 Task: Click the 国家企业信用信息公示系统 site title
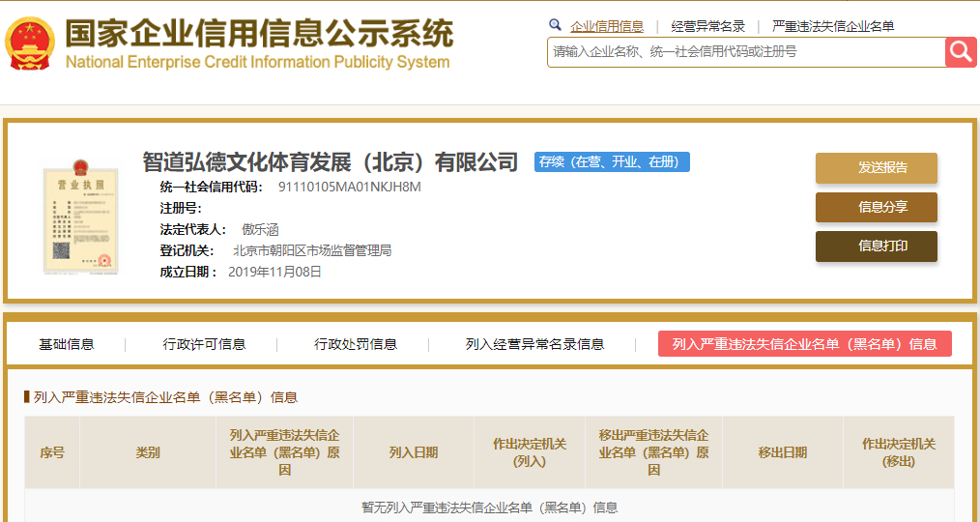click(x=259, y=33)
